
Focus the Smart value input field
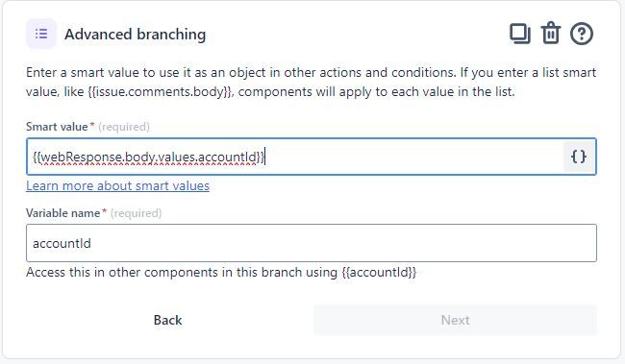tap(295, 157)
